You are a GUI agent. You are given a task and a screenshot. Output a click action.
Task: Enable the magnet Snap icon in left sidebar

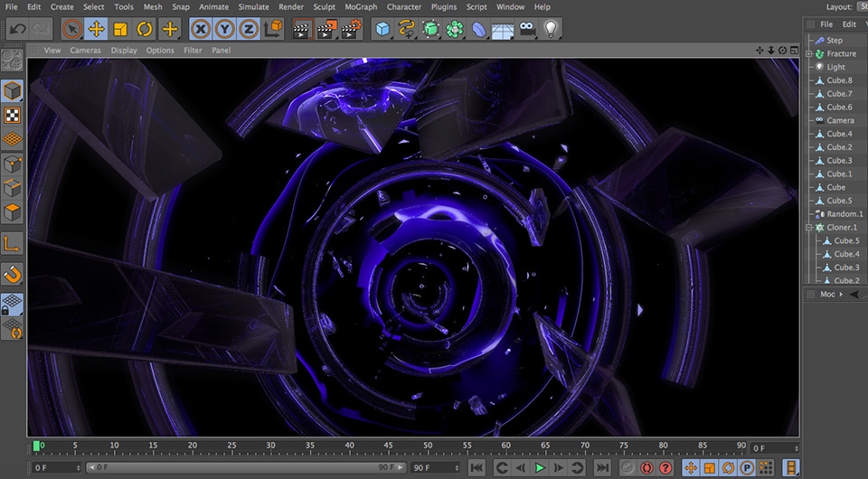[x=13, y=274]
